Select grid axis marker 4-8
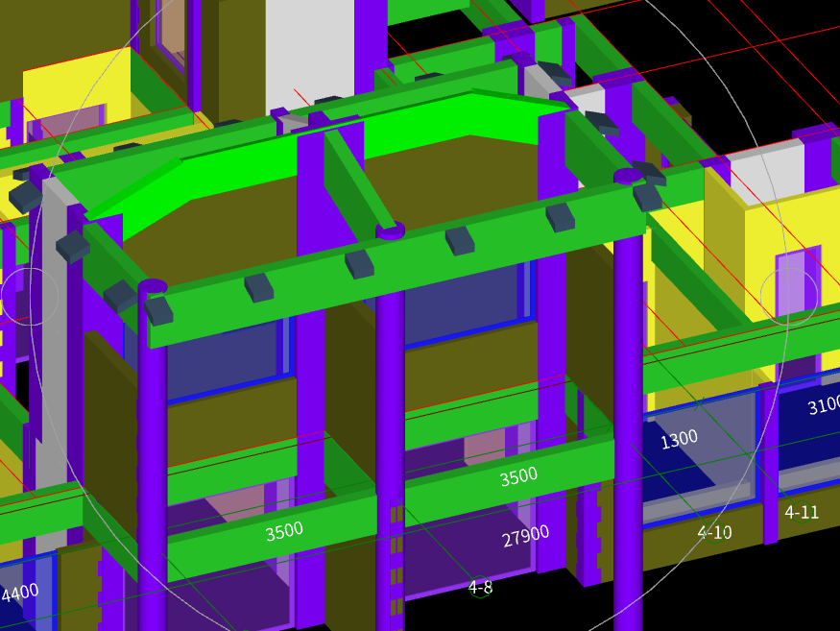The width and height of the screenshot is (840, 631). 481,588
